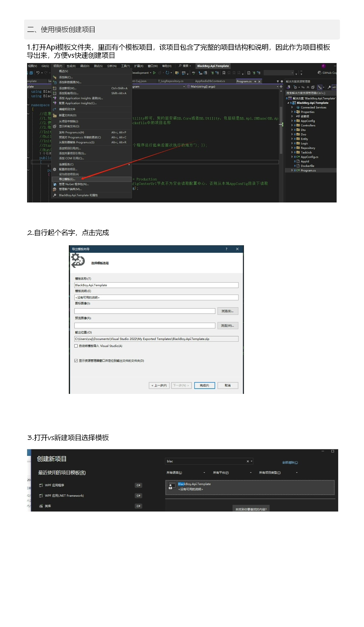Switch to the T_LogRepository.cs tab
Viewport: 364px width, 627px height.
[x=171, y=81]
